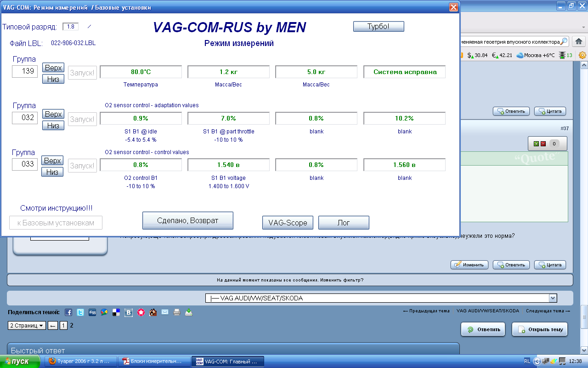Click the Лог button
The width and height of the screenshot is (588, 368).
coord(344,223)
